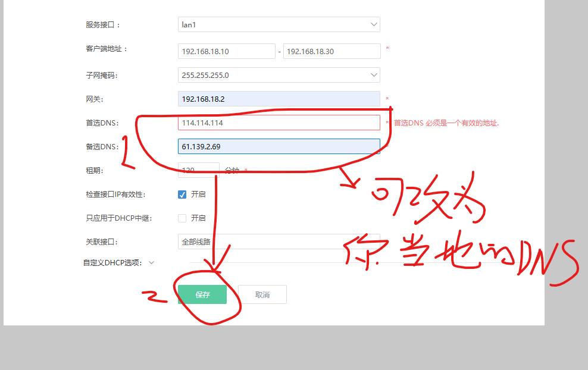Disable the 检查接口IP有效性 checkbox
This screenshot has height=370, width=588.
pos(182,194)
